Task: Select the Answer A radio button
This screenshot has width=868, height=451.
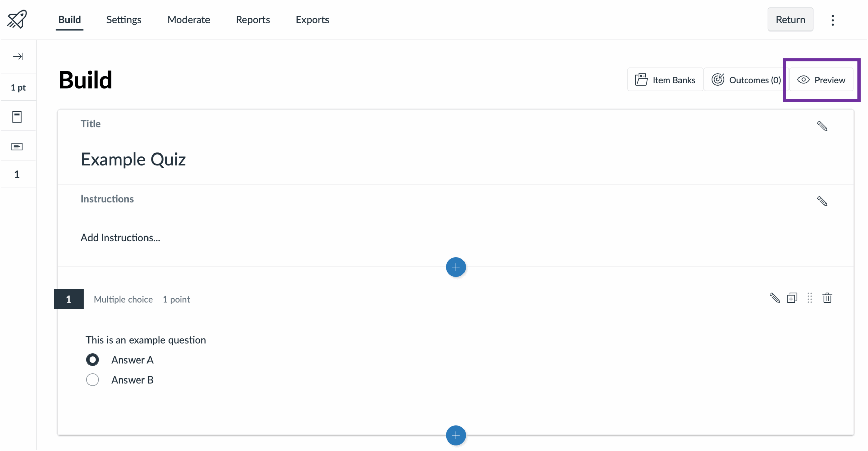Action: [93, 360]
